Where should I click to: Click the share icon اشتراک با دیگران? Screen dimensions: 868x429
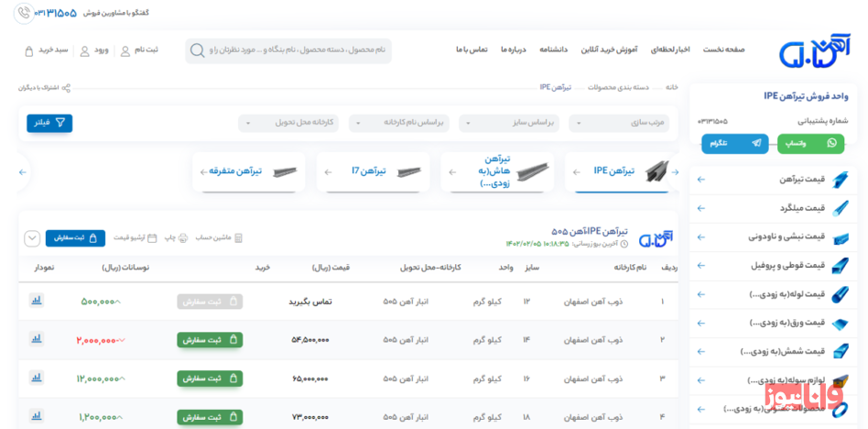[x=66, y=88]
